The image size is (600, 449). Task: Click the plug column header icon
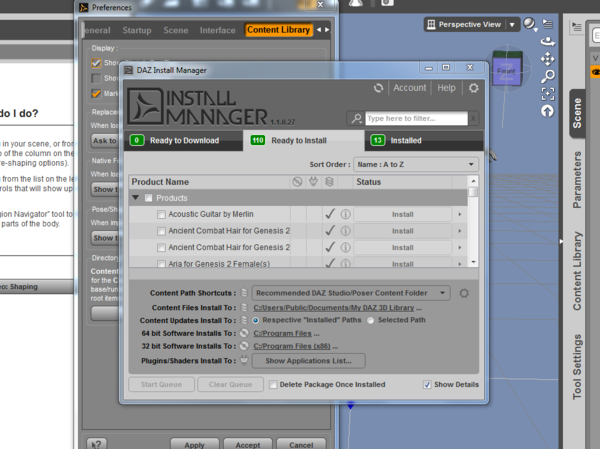pos(313,181)
